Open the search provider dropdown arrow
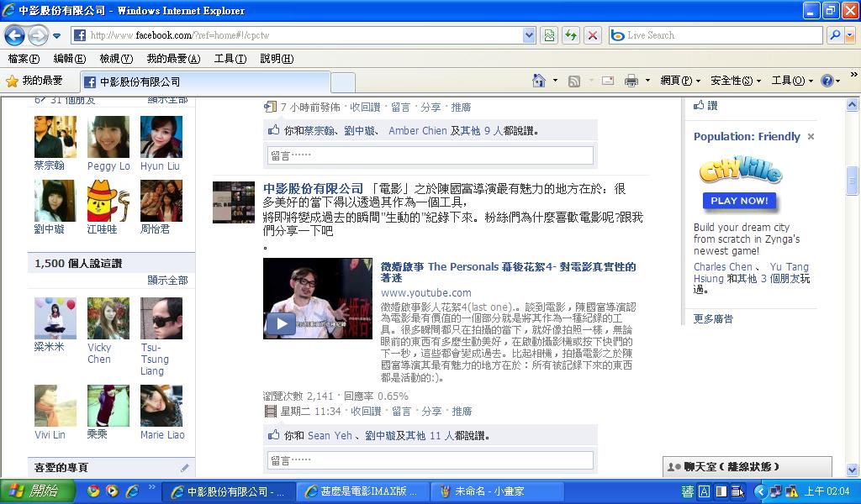The width and height of the screenshot is (861, 504). coord(850,35)
